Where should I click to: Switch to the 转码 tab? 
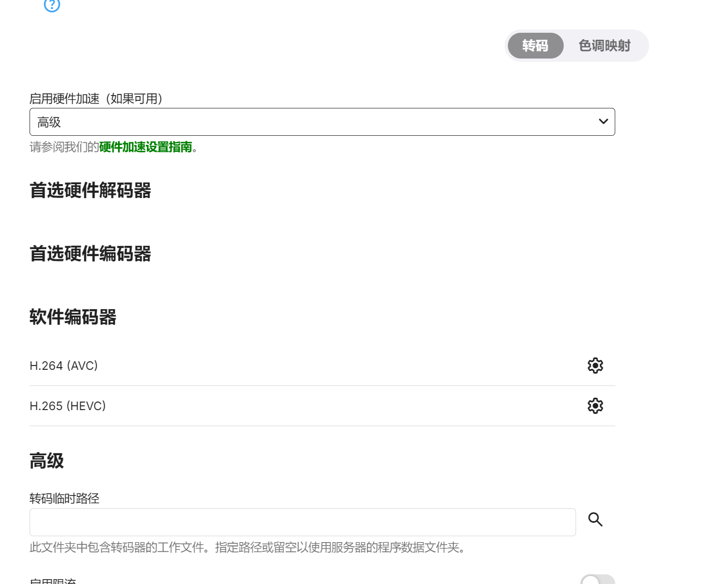tap(535, 46)
